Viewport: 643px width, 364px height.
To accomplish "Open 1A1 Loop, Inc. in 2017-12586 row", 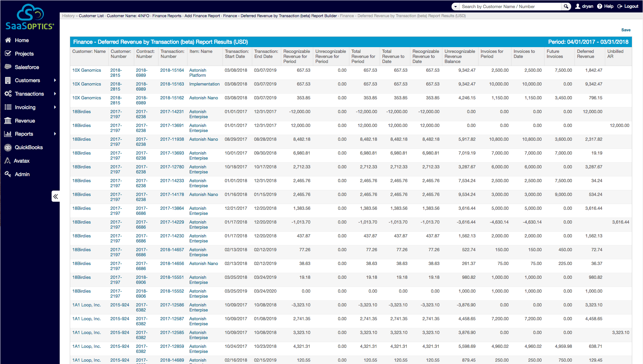I will coord(87,305).
